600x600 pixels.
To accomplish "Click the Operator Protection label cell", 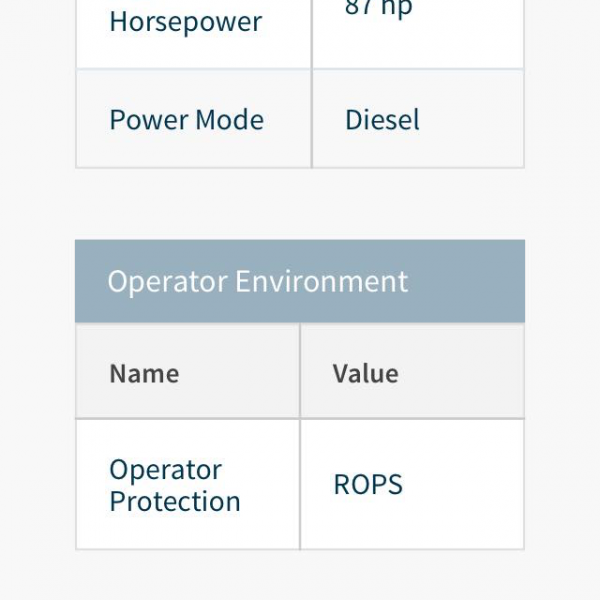I will click(188, 484).
